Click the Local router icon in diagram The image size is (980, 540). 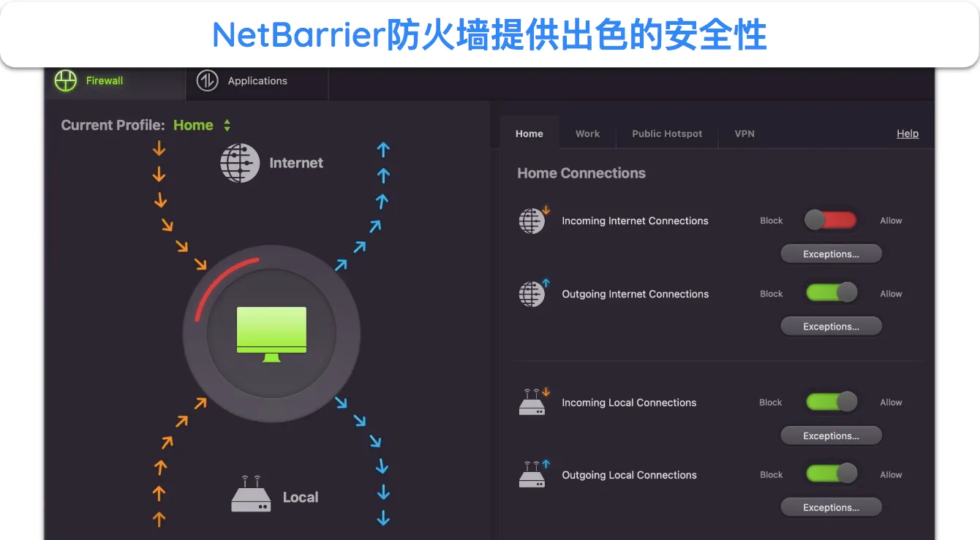tap(251, 494)
